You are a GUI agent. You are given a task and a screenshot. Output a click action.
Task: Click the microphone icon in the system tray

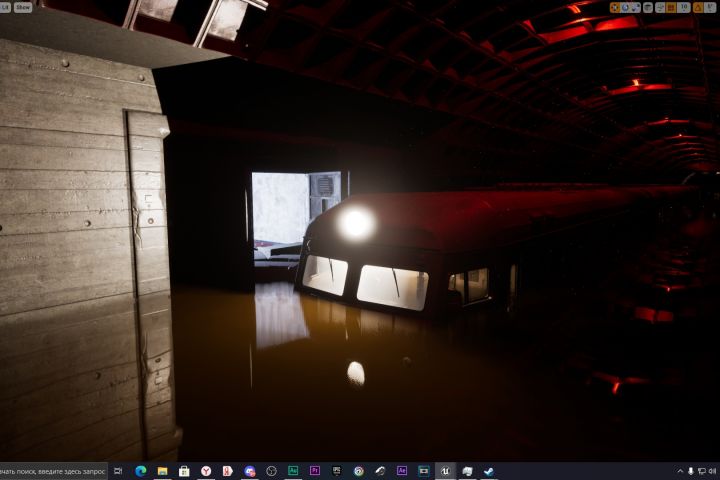(691, 471)
